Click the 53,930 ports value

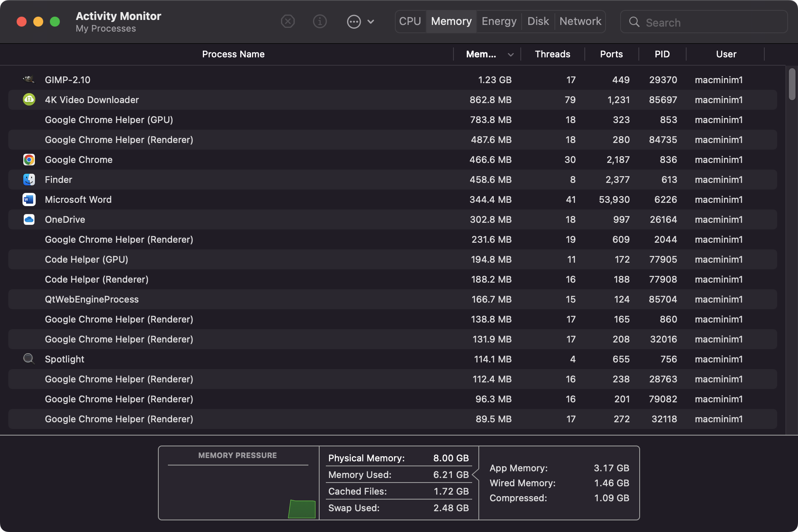point(614,199)
